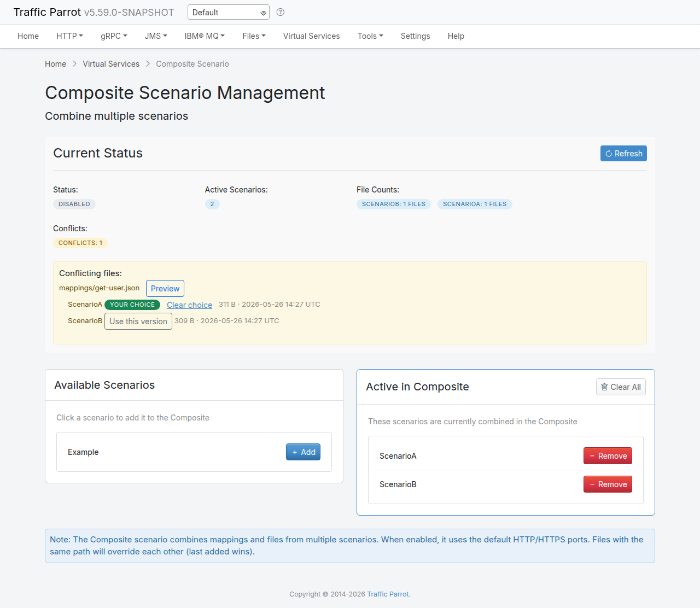Refresh the current status
Image resolution: width=700 pixels, height=608 pixels.
[623, 154]
